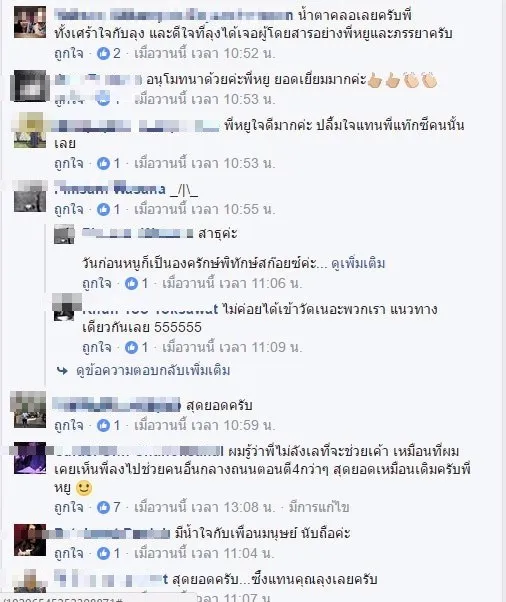Open the purple avatar of the 13:08 commenter
506x602 pixels.
coord(30,458)
